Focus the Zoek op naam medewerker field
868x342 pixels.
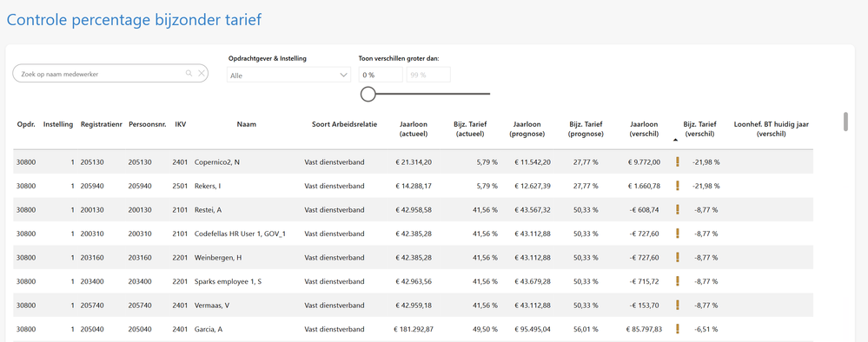(x=110, y=74)
